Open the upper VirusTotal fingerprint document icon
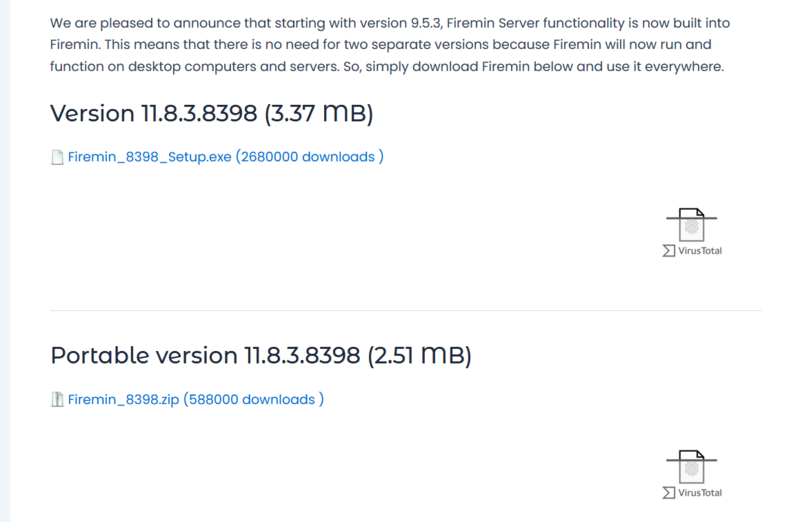This screenshot has width=800, height=522. pyautogui.click(x=691, y=225)
